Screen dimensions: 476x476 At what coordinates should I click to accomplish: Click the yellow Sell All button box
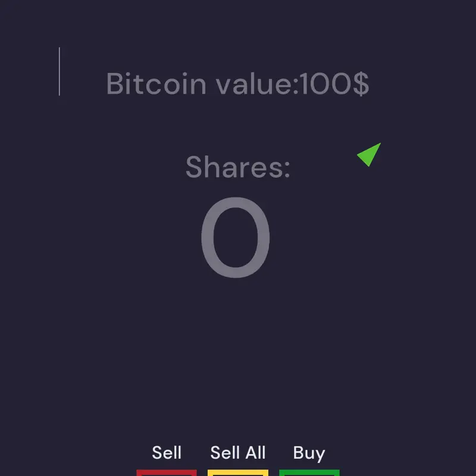[237, 472]
